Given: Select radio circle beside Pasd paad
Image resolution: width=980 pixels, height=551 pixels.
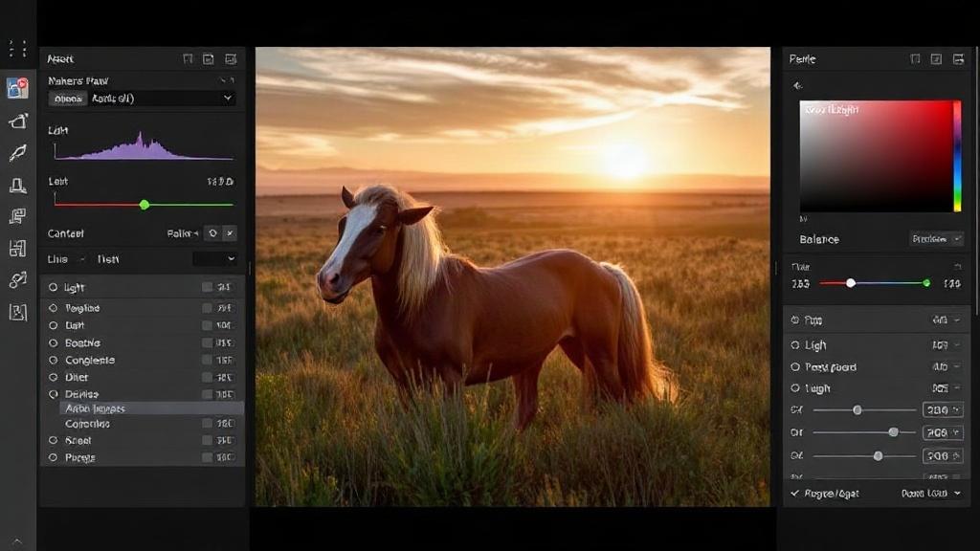Looking at the screenshot, I should [795, 366].
